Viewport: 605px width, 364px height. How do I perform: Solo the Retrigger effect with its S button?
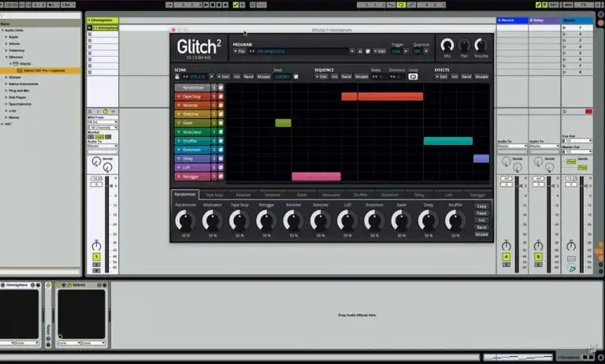[x=214, y=176]
